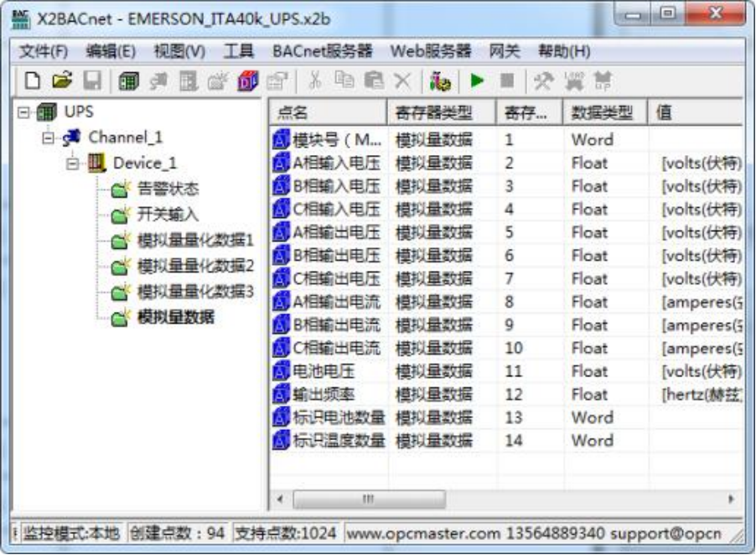Viewport: 756px width, 555px height.
Task: Click the hammer and wrench tools icon
Action: tap(543, 81)
